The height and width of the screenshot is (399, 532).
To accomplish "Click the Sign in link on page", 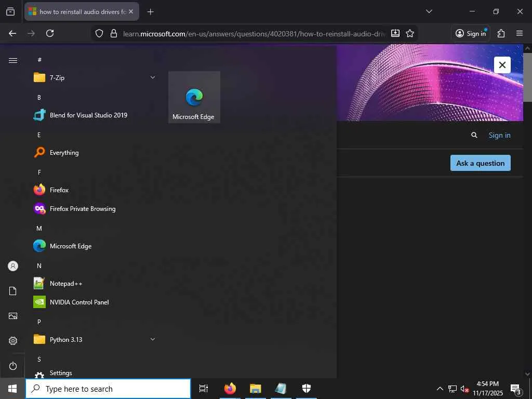I will (x=499, y=135).
